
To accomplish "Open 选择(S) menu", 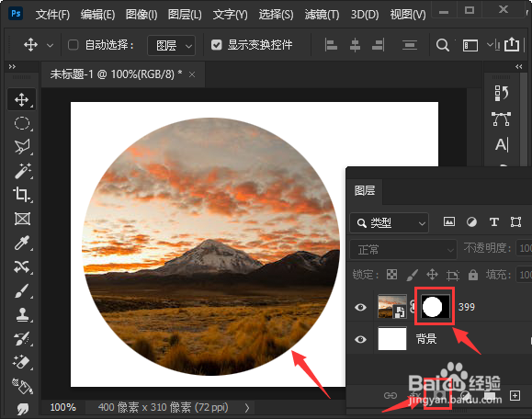I will point(276,15).
